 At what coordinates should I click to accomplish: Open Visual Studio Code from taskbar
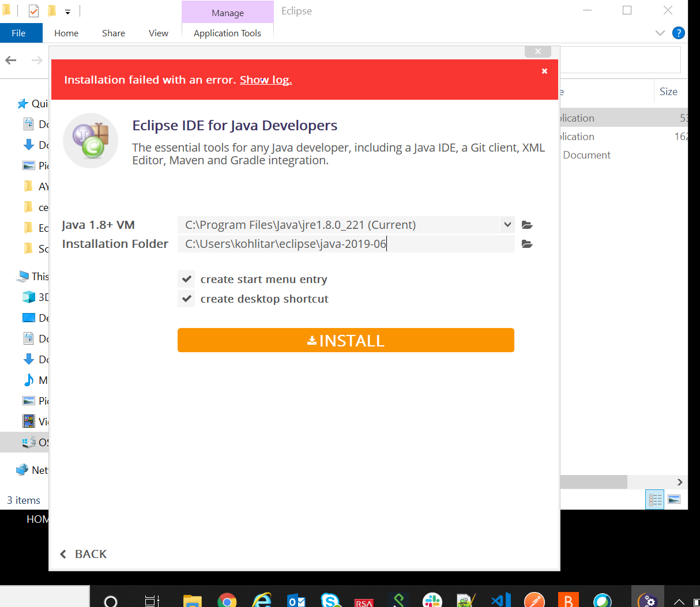(501, 601)
